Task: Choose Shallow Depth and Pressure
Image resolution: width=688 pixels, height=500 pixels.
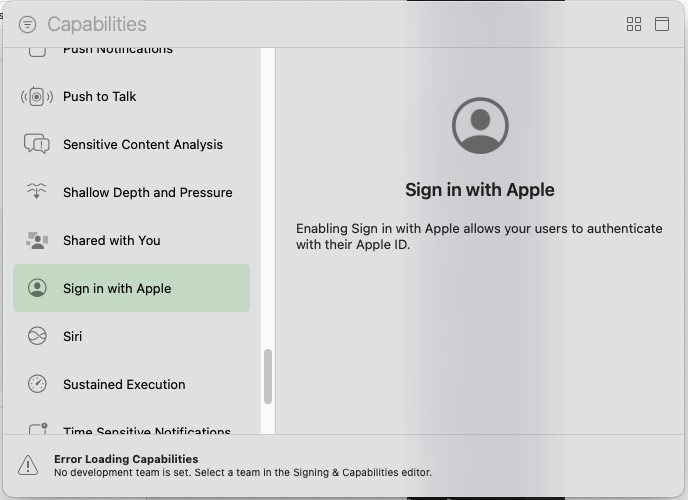Action: tap(132, 192)
